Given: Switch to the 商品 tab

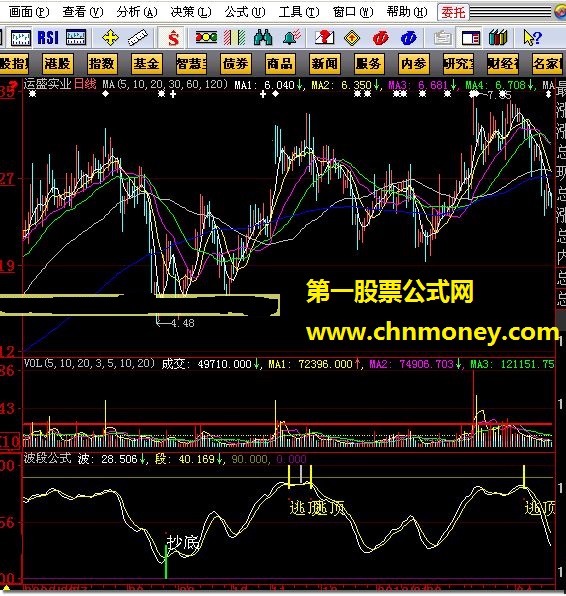Looking at the screenshot, I should tap(279, 63).
